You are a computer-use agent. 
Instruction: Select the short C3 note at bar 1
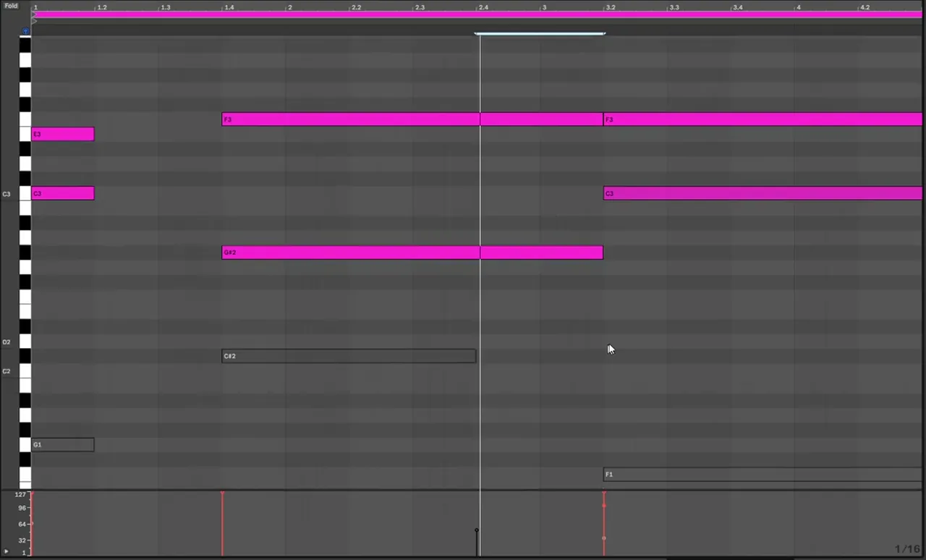point(63,193)
